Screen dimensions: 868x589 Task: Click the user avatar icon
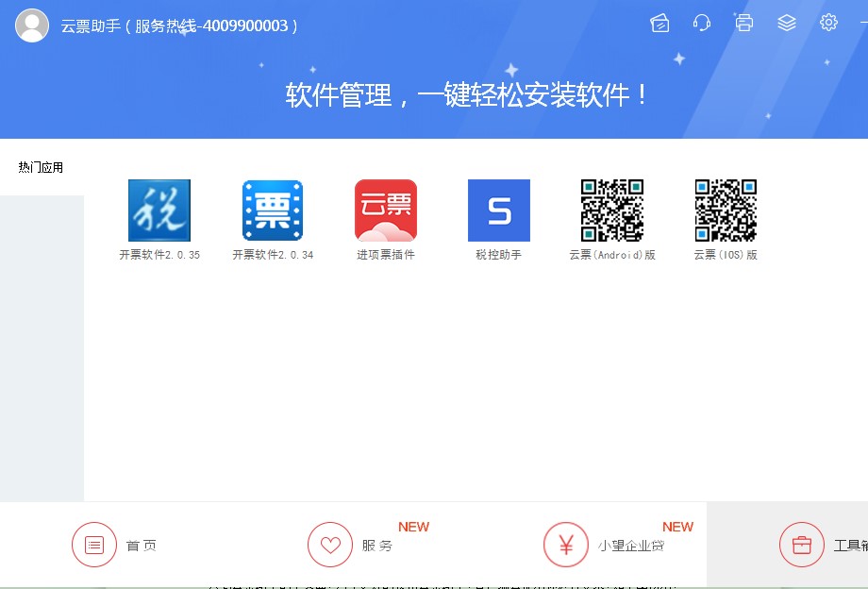31,25
